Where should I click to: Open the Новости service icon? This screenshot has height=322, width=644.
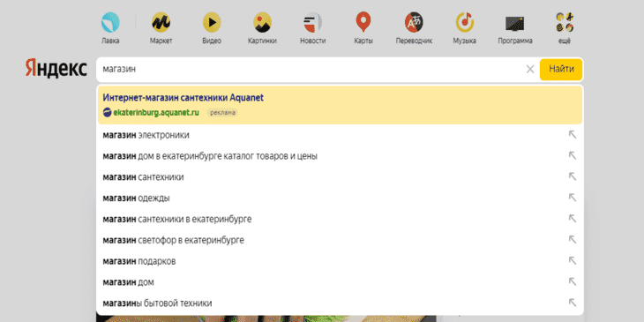[x=313, y=22]
